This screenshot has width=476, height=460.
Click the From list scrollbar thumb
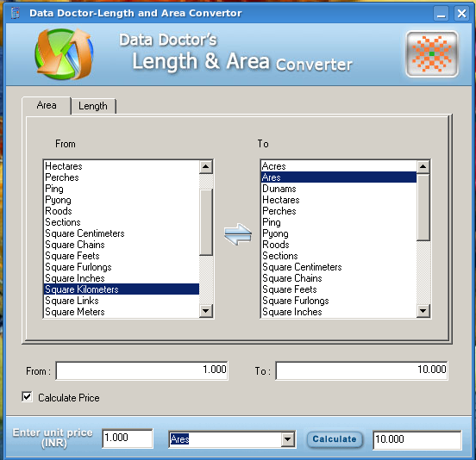coord(206,222)
